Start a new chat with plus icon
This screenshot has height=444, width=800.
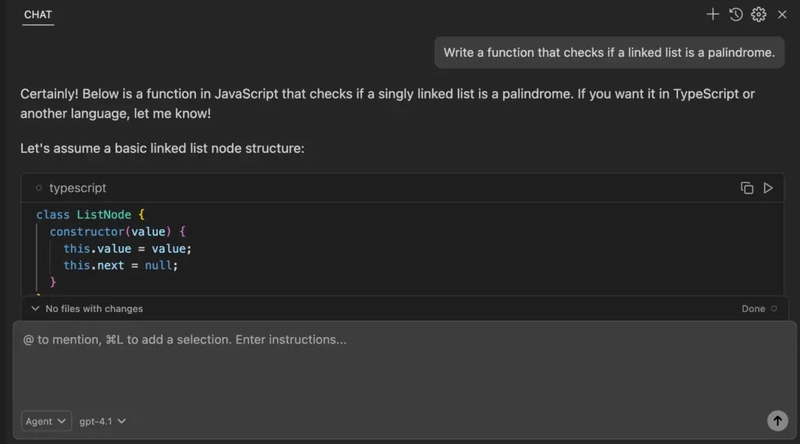713,14
